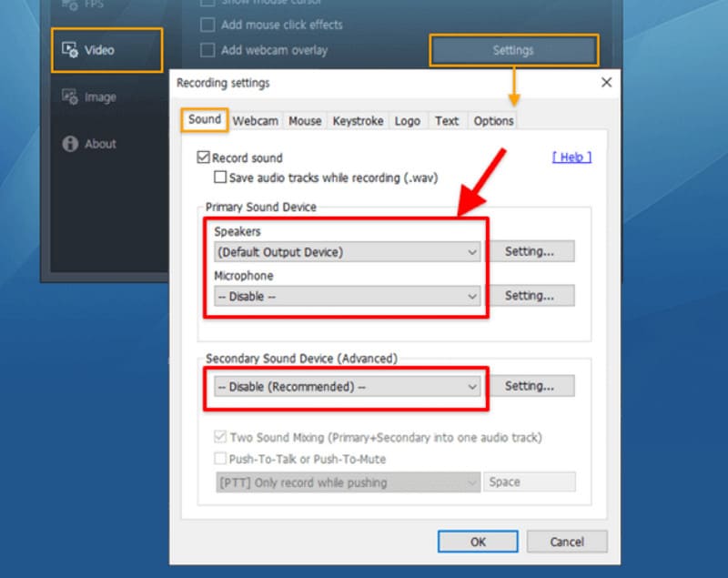Close the Recording settings dialog
Viewport: 728px width, 578px height.
point(606,83)
